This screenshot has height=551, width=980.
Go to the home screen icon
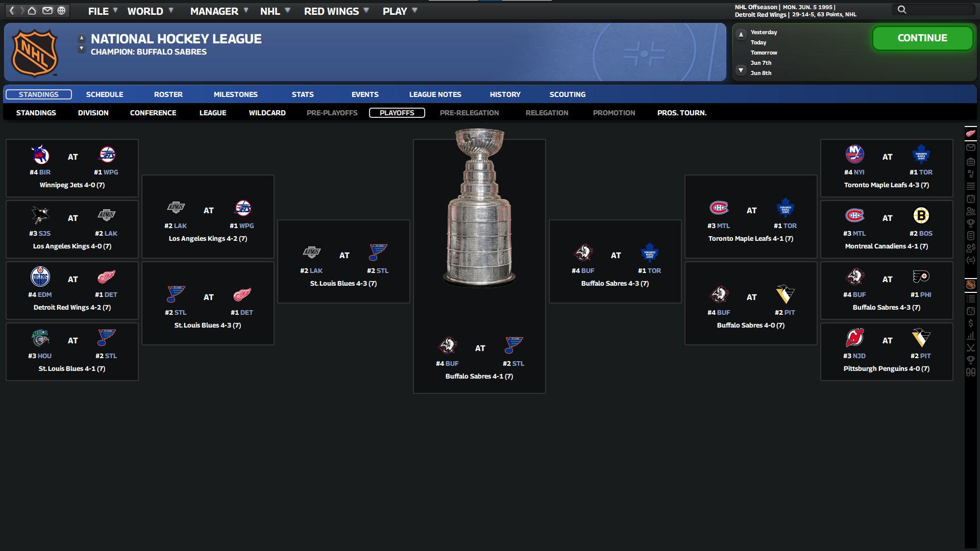(x=32, y=11)
